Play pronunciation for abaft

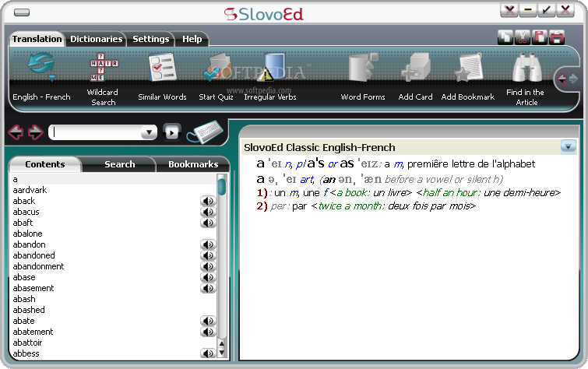[208, 223]
